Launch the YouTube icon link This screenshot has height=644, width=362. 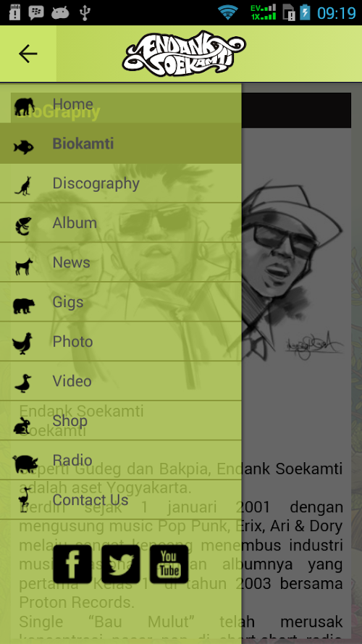click(169, 564)
